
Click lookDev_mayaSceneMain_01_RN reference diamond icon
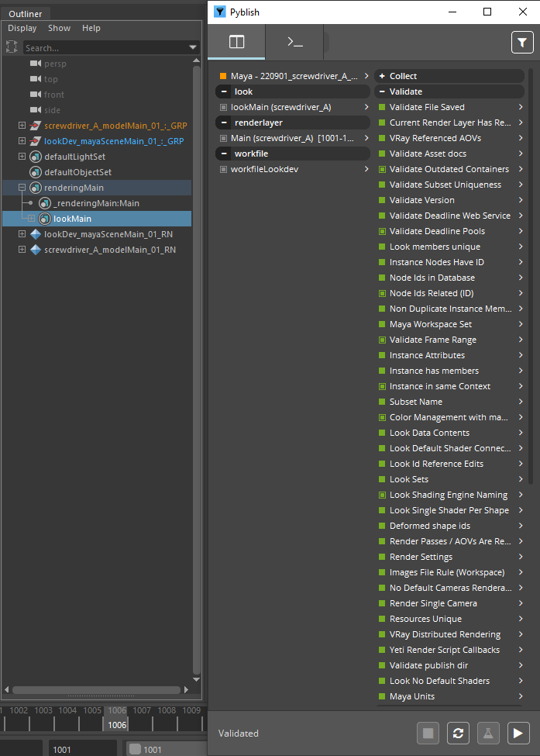(35, 234)
